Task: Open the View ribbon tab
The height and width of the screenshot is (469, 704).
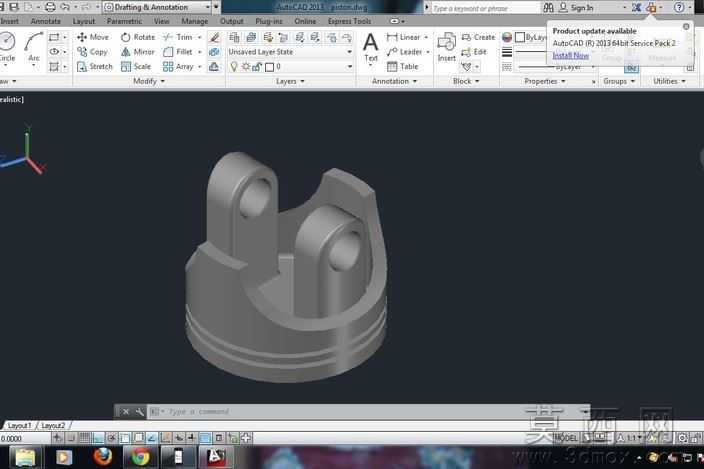Action: [x=162, y=21]
